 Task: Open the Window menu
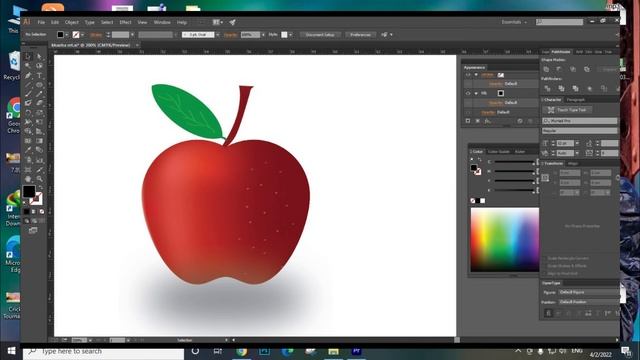click(162, 22)
